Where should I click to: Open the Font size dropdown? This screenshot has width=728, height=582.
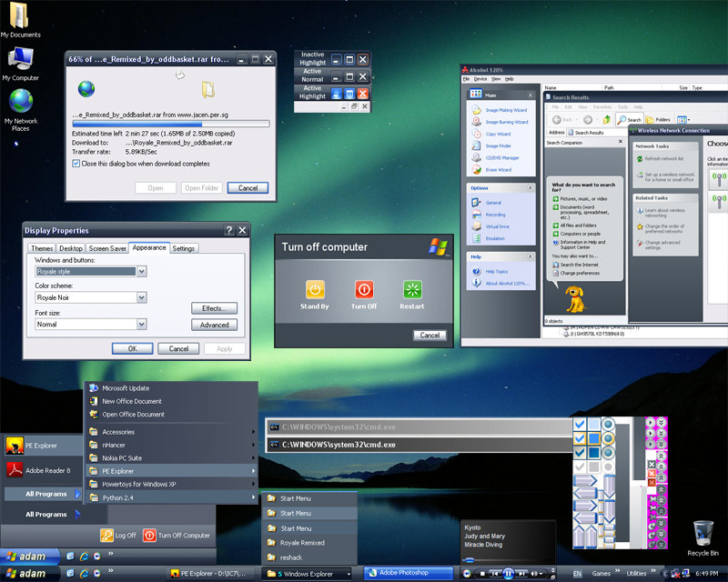[142, 324]
